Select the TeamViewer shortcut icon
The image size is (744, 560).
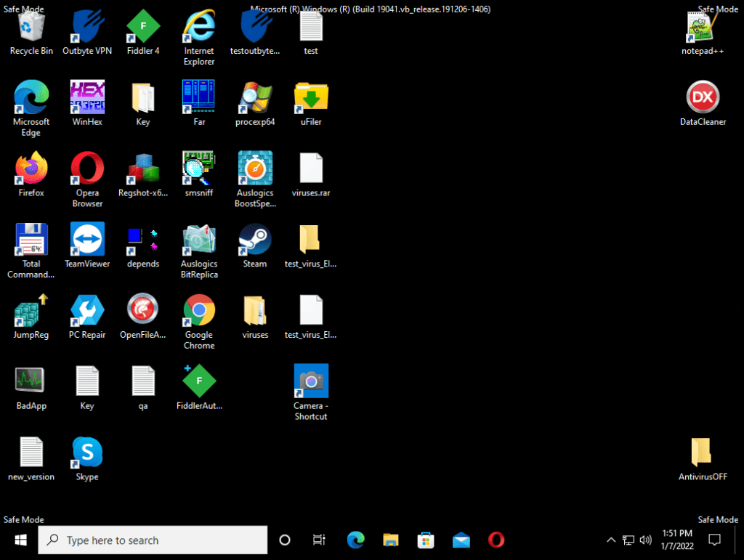87,240
